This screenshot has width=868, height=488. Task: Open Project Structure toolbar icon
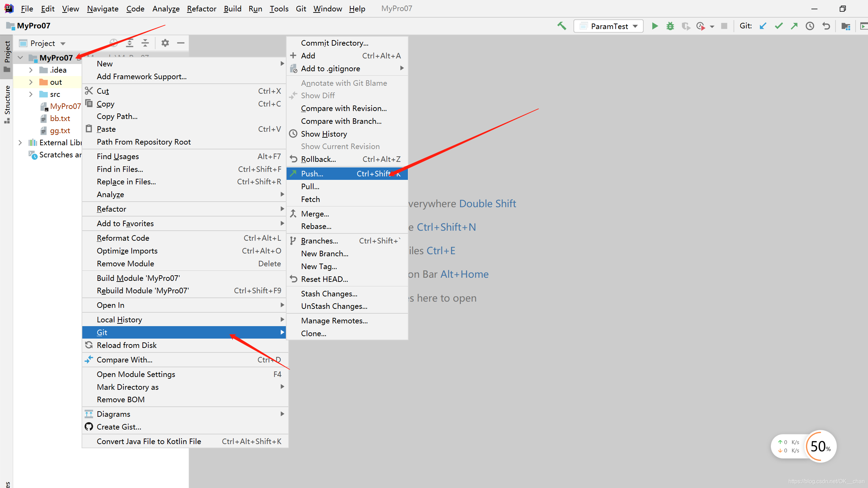pos(846,26)
